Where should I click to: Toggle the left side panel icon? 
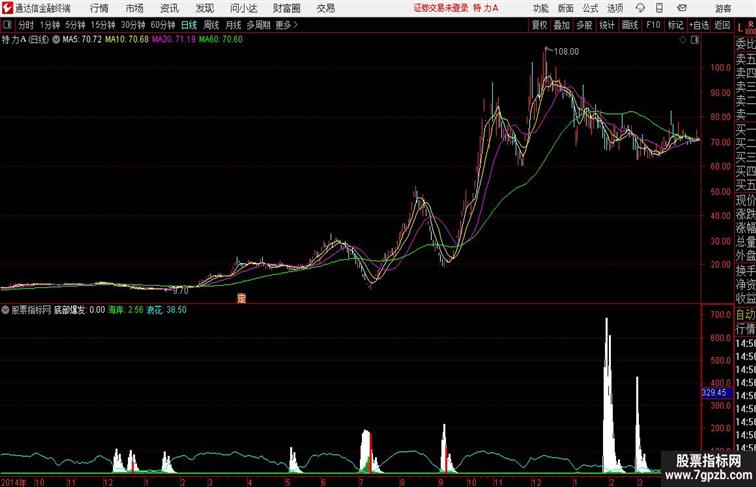7,25
